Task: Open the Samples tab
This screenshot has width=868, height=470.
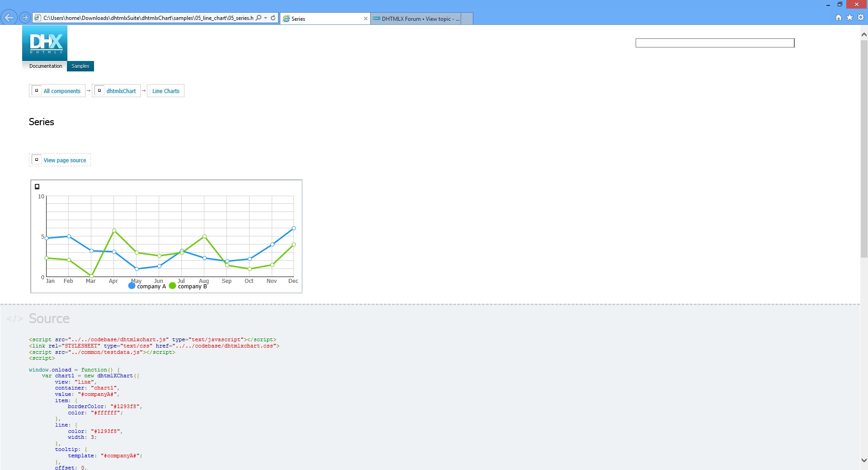Action: (80, 66)
